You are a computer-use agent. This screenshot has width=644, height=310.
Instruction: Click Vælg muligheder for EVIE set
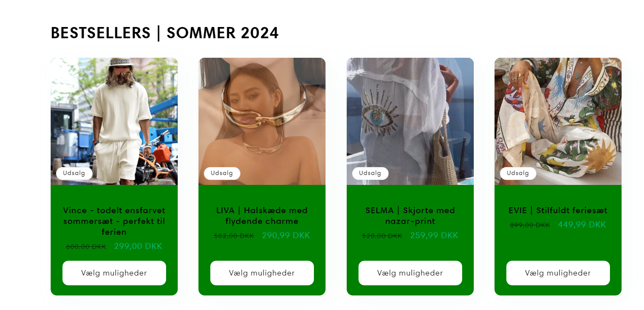click(x=558, y=273)
